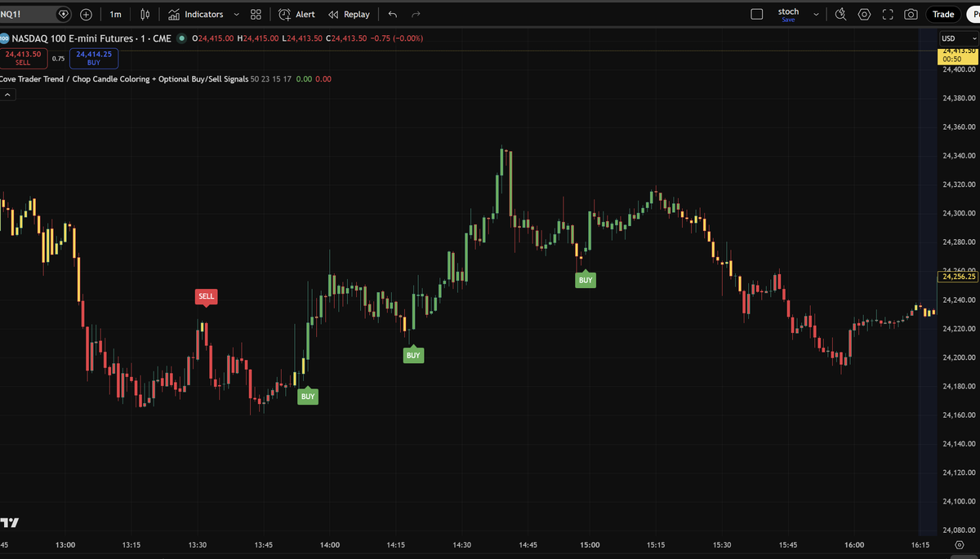980x559 pixels.
Task: Undo the last chart action
Action: click(391, 14)
